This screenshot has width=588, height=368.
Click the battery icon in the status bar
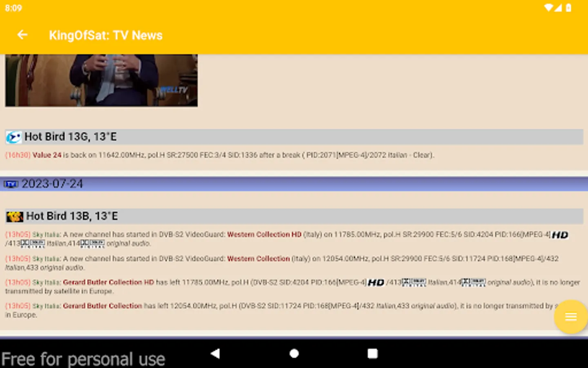[x=568, y=8]
